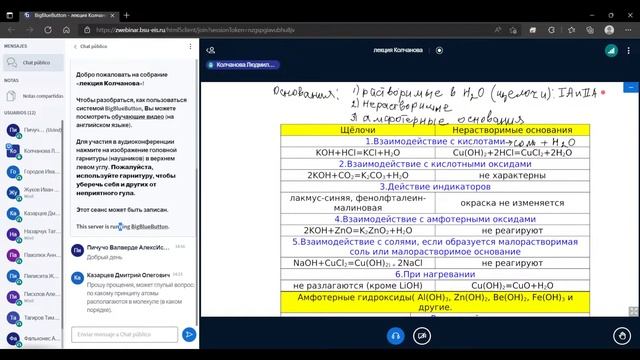Reload the page with refresh icon

(48, 30)
